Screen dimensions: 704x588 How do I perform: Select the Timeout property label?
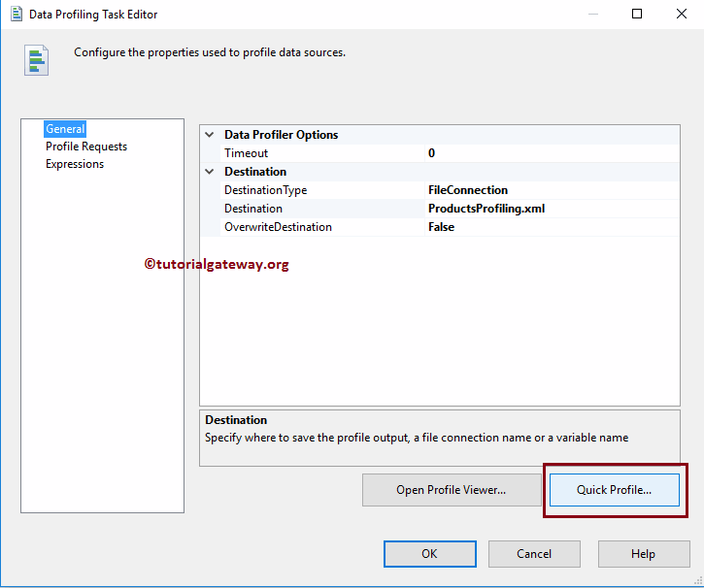tap(246, 153)
